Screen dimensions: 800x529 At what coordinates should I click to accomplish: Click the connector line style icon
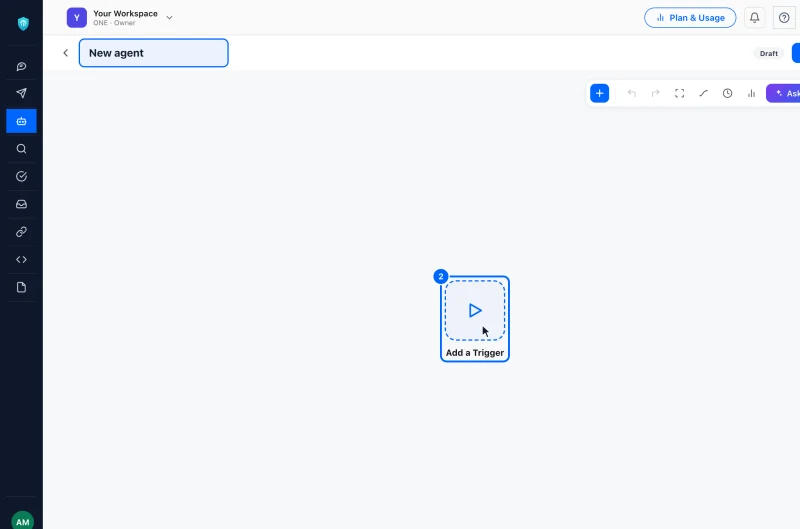pyautogui.click(x=704, y=93)
